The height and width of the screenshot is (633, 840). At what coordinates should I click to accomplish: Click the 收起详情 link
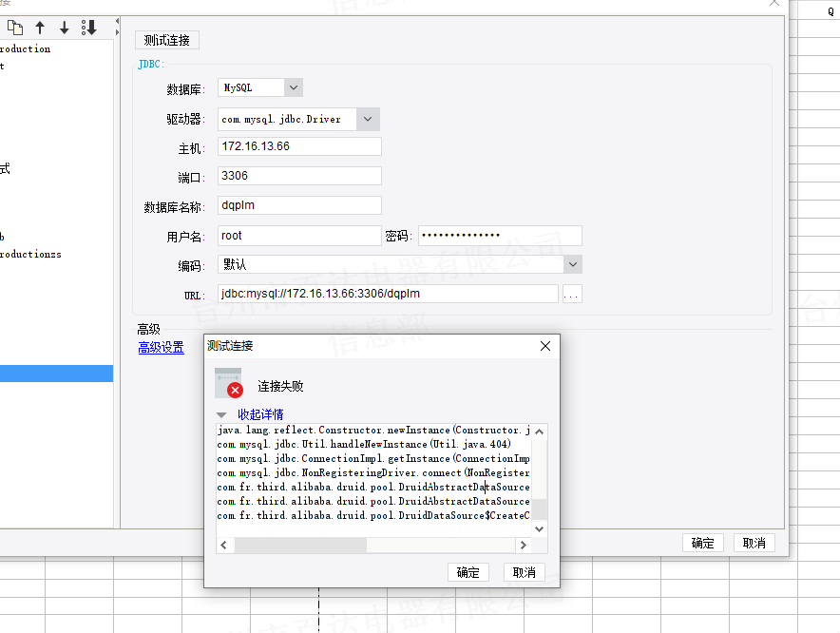(260, 414)
